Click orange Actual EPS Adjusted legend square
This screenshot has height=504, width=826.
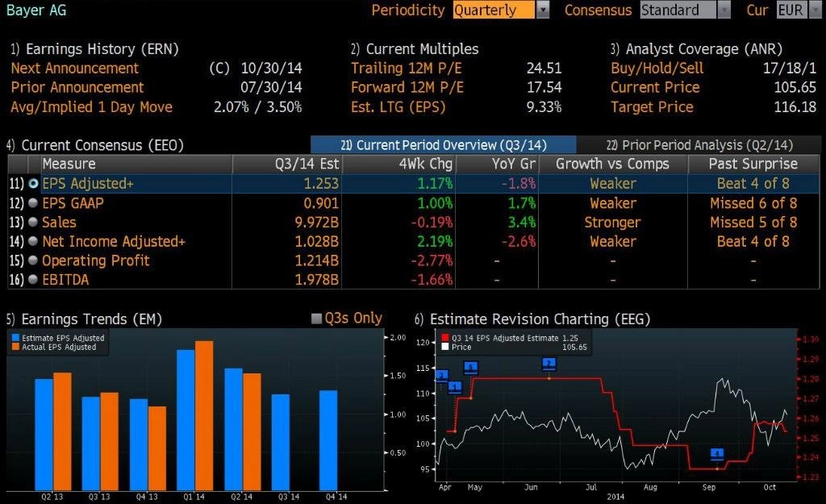(x=16, y=347)
